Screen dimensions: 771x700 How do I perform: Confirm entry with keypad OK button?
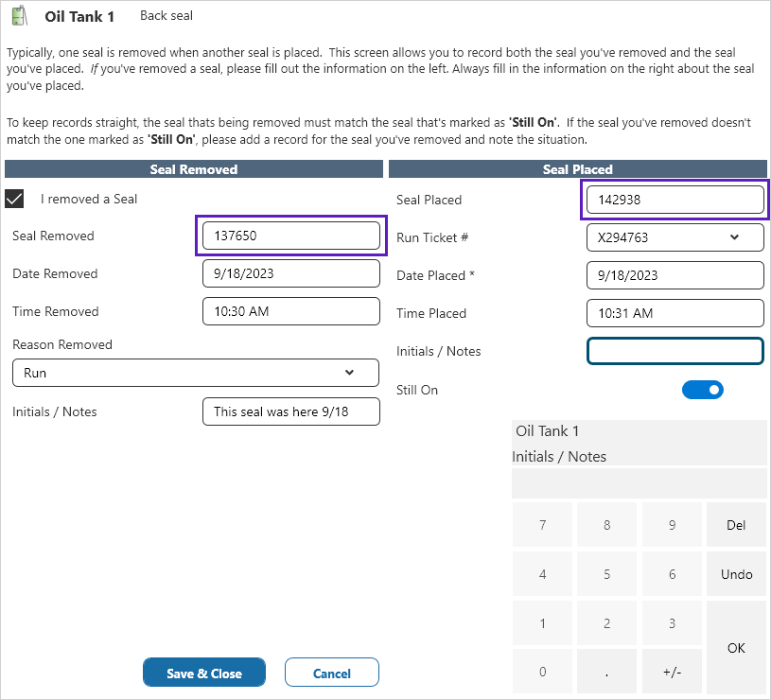tap(736, 648)
